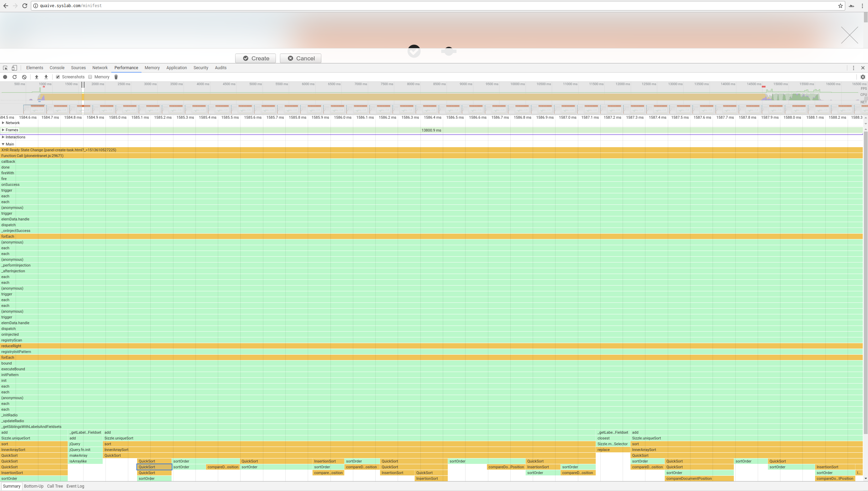Toggle the device toolbar icon
Screen dimensions: 868x491
pyautogui.click(x=14, y=68)
